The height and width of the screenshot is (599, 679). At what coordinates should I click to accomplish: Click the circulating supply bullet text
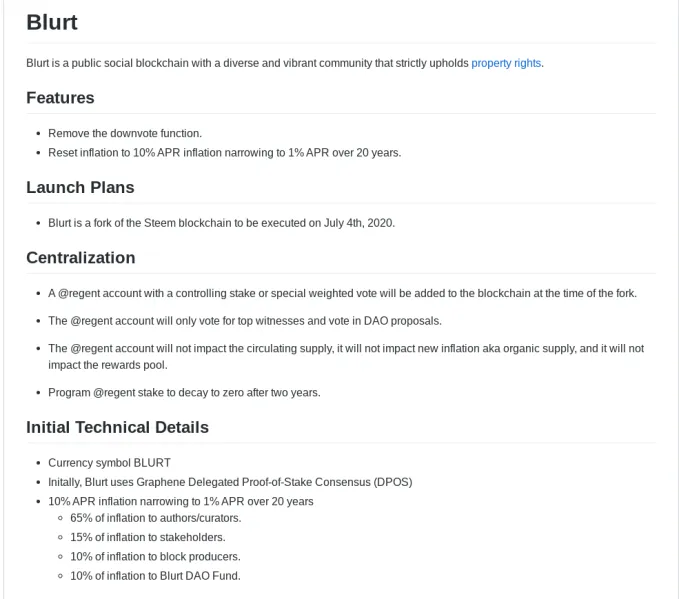pos(346,357)
